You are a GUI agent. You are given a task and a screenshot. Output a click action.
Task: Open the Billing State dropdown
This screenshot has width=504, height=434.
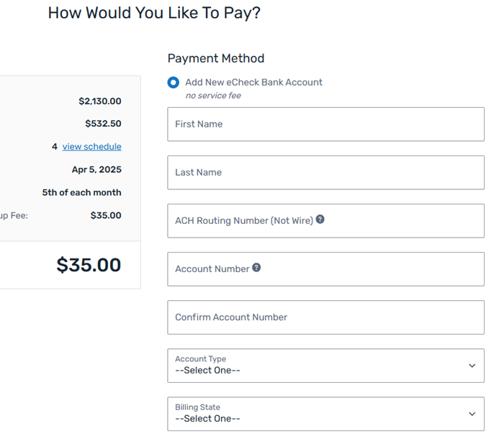click(325, 414)
